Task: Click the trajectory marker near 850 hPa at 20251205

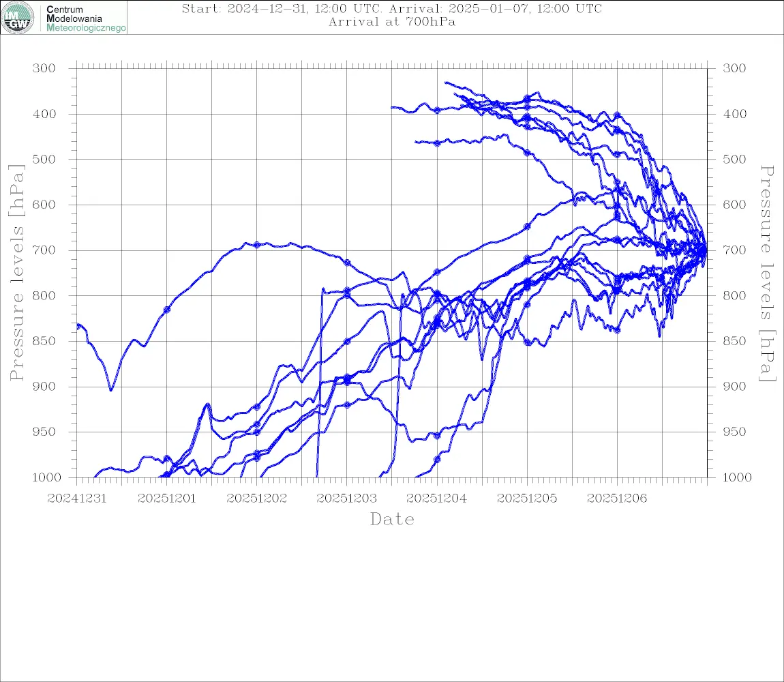Action: point(527,342)
